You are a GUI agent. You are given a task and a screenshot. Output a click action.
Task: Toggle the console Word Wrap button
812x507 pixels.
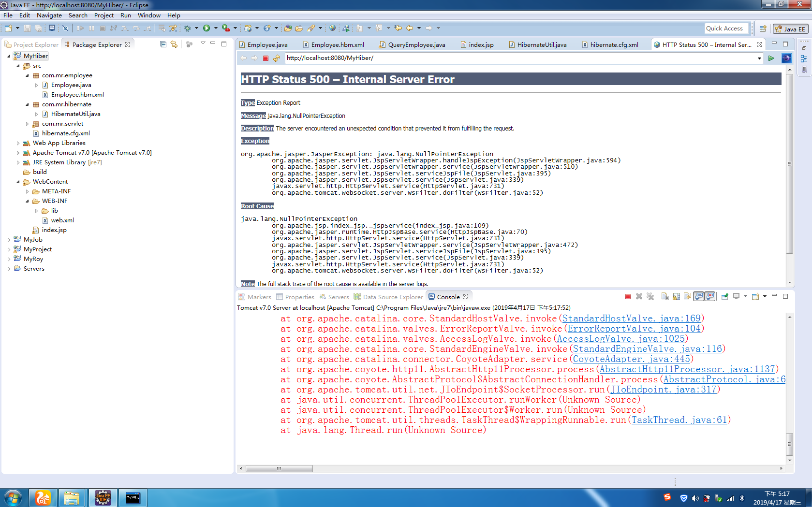click(x=687, y=296)
